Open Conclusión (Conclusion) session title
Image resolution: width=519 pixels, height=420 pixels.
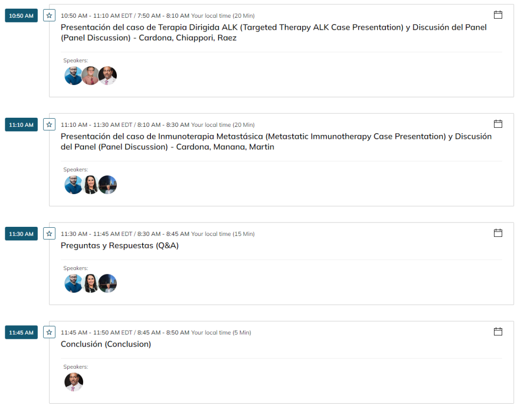(106, 344)
